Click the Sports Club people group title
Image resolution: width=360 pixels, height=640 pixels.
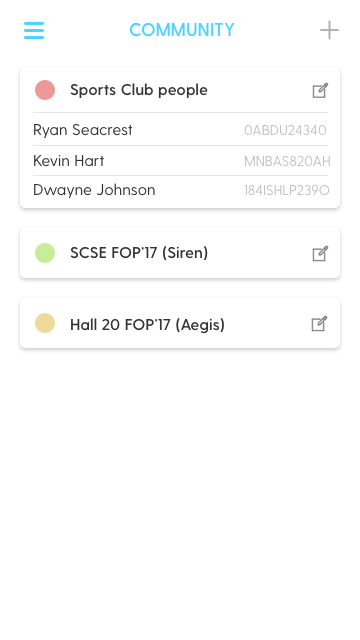point(139,90)
